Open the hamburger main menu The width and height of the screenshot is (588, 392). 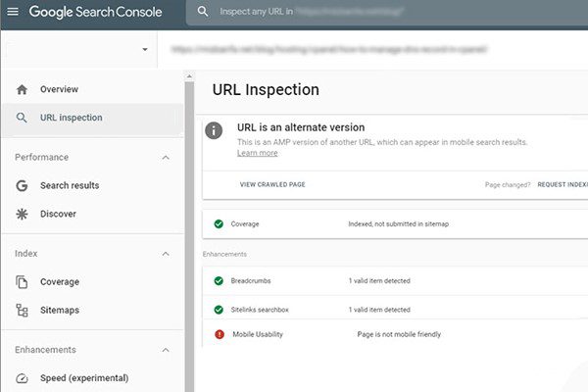point(13,12)
